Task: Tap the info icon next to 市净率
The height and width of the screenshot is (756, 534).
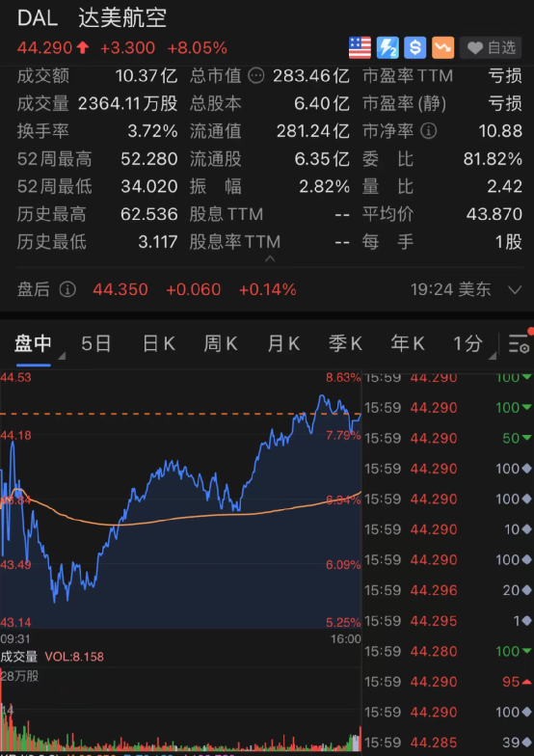Action: (x=428, y=131)
